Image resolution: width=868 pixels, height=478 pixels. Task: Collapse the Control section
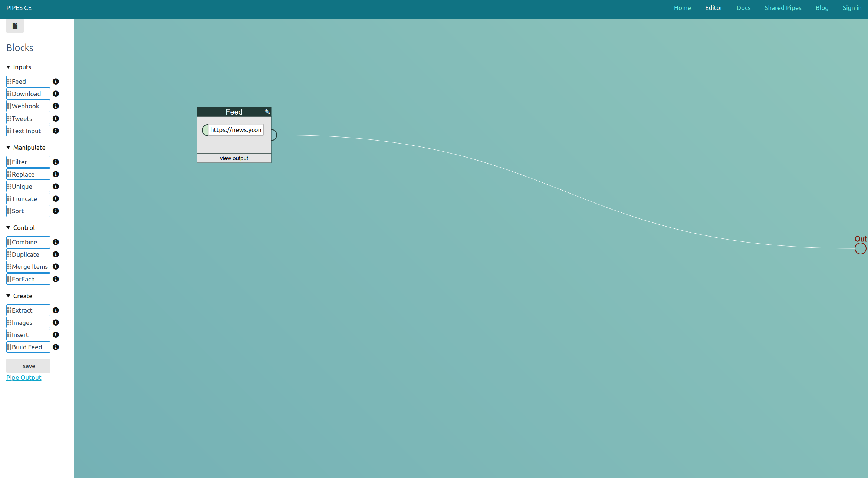tap(9, 228)
